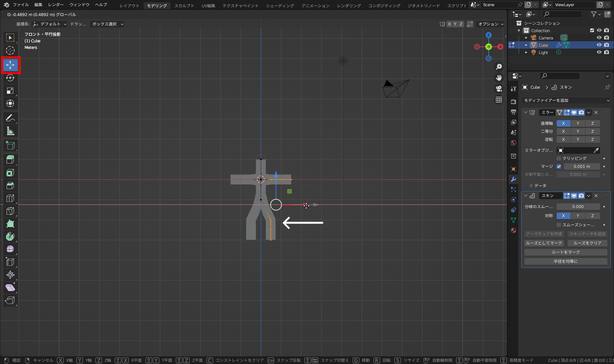Enable the クリッピング checkbox

pos(559,158)
